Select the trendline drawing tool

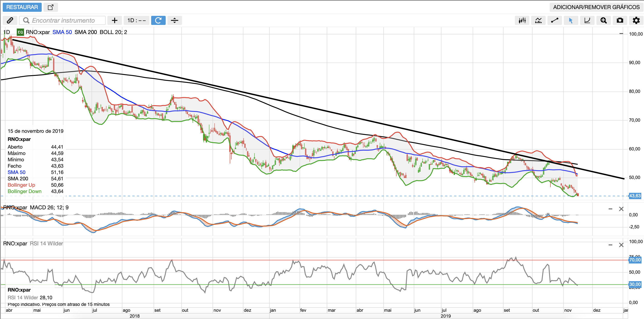point(554,20)
